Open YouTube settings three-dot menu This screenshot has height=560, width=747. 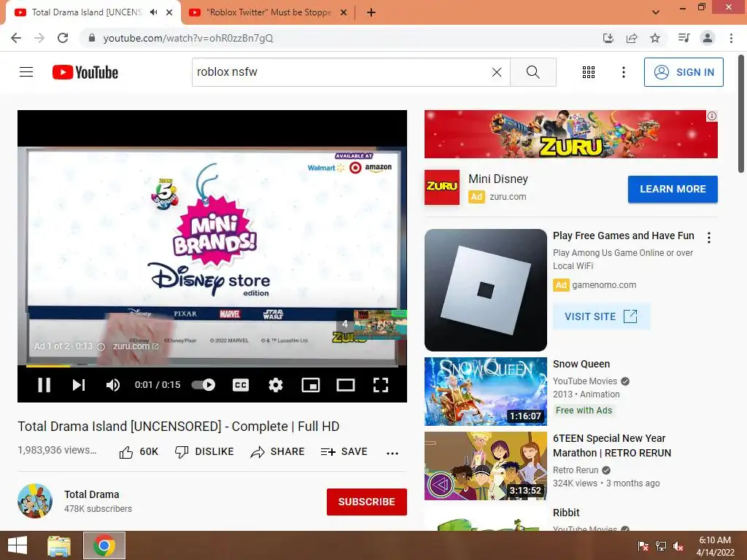(623, 72)
